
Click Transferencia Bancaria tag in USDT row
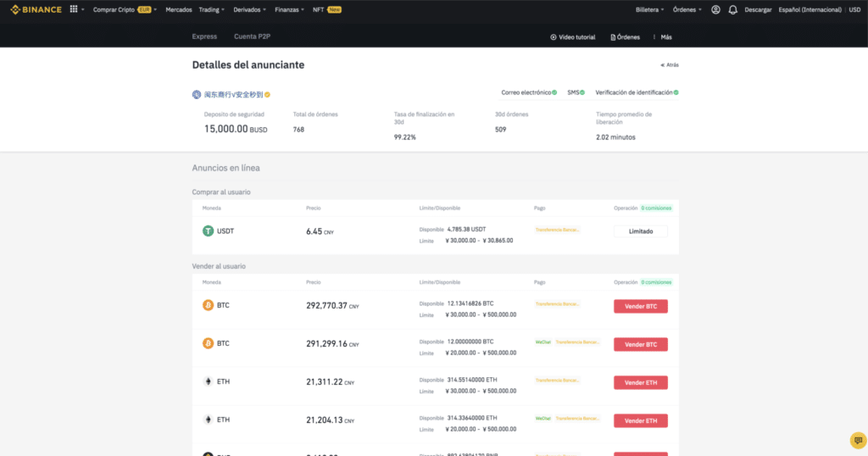click(558, 230)
